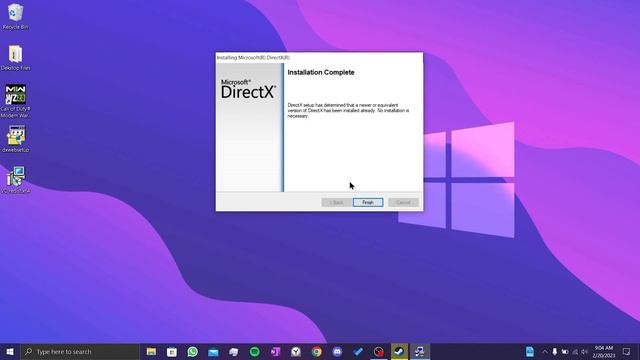Switch to Steam in the taskbar

(399, 352)
